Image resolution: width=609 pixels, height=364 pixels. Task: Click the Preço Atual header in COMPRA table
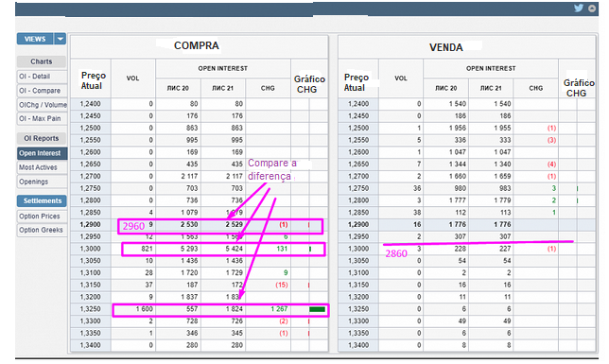point(94,80)
